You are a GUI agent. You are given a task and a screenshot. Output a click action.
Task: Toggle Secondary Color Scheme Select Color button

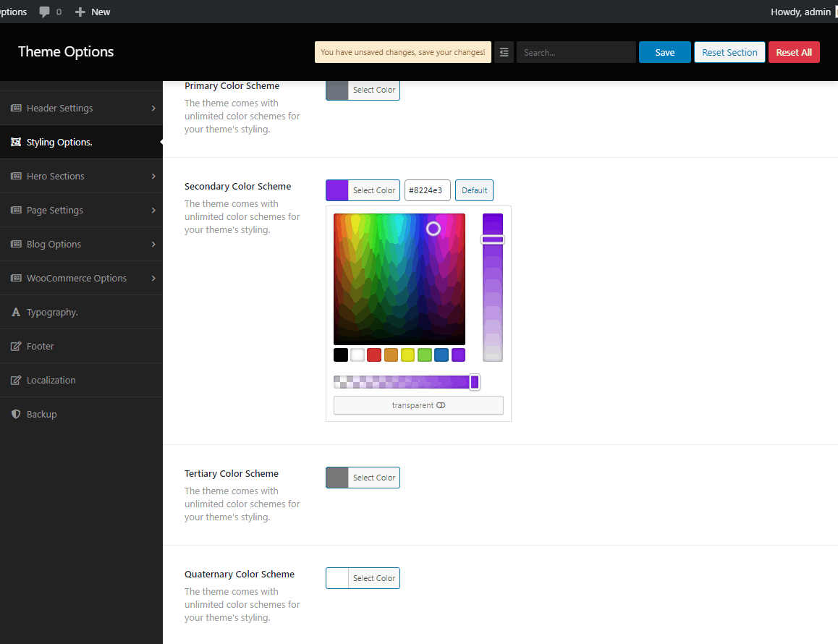(363, 190)
